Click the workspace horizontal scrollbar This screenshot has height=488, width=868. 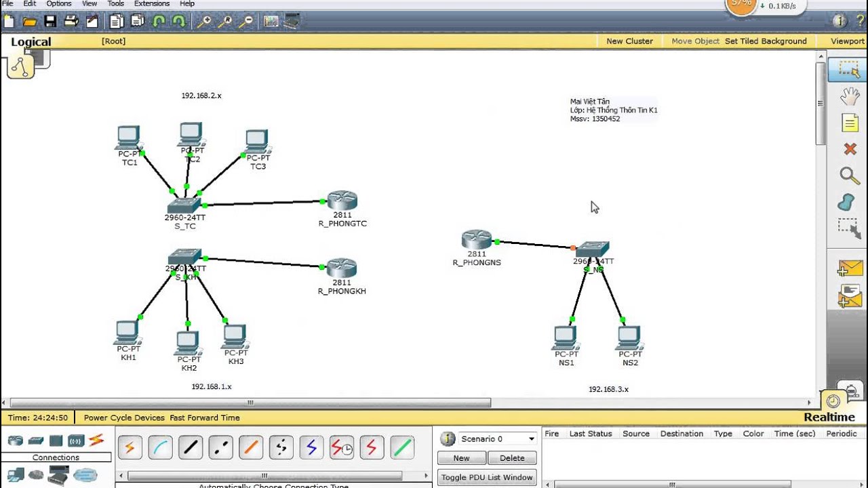(250, 403)
